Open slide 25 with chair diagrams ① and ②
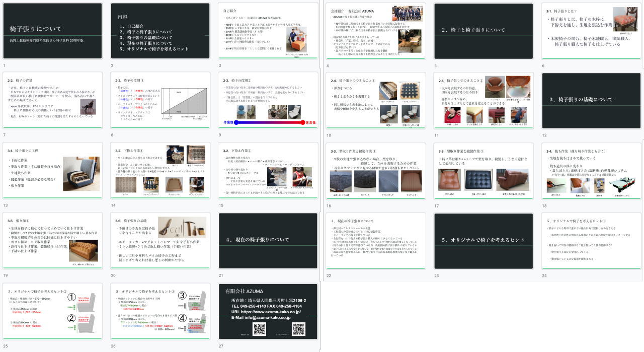This screenshot has width=644, height=352. (x=52, y=311)
